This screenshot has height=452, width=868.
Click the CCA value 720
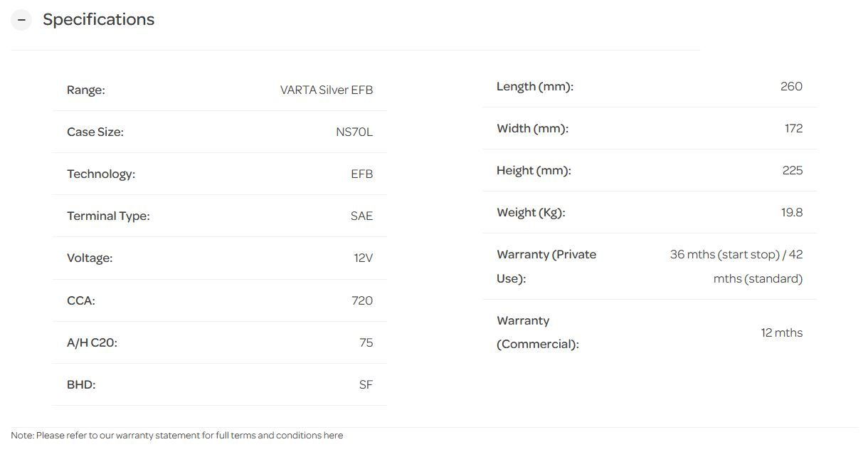[x=361, y=300]
